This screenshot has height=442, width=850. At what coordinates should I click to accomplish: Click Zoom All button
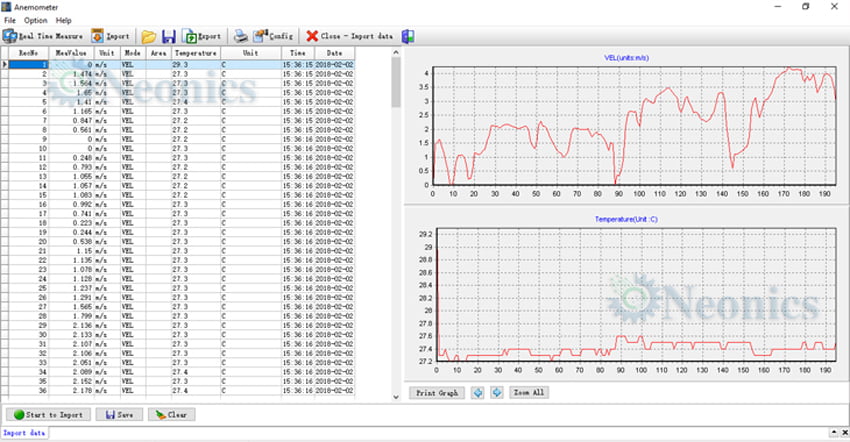tap(529, 393)
